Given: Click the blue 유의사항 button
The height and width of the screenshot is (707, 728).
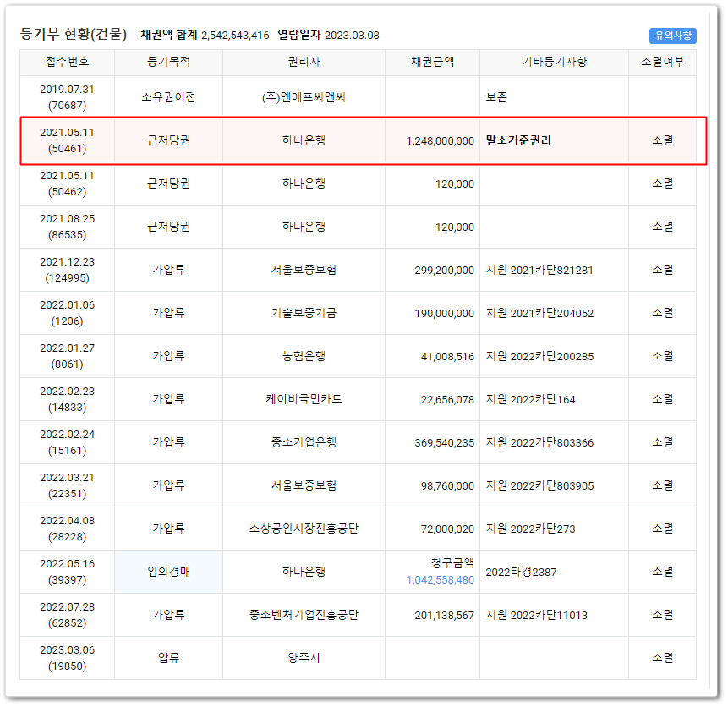Looking at the screenshot, I should (672, 36).
